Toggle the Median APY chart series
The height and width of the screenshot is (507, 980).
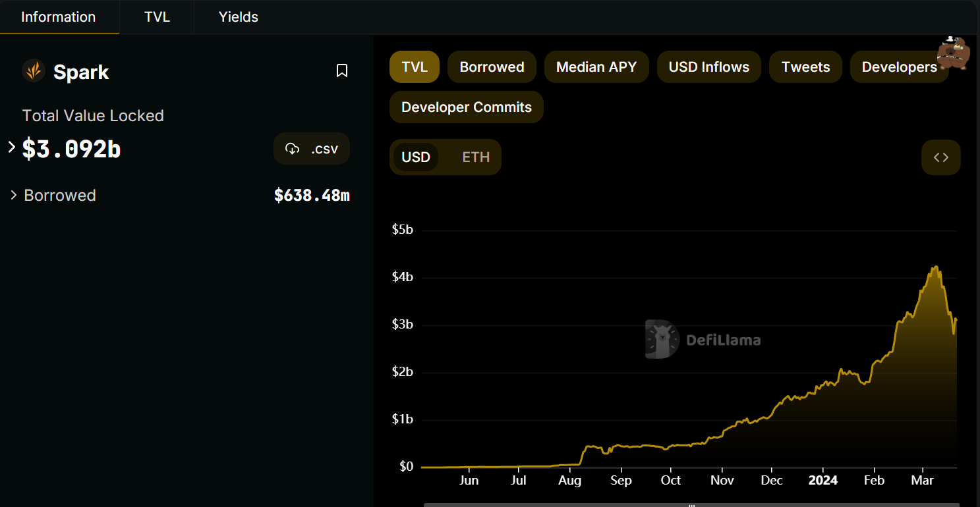(x=596, y=67)
